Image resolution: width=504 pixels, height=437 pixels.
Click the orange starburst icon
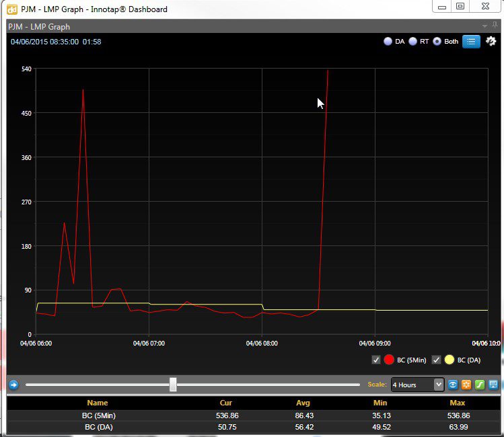click(x=466, y=385)
